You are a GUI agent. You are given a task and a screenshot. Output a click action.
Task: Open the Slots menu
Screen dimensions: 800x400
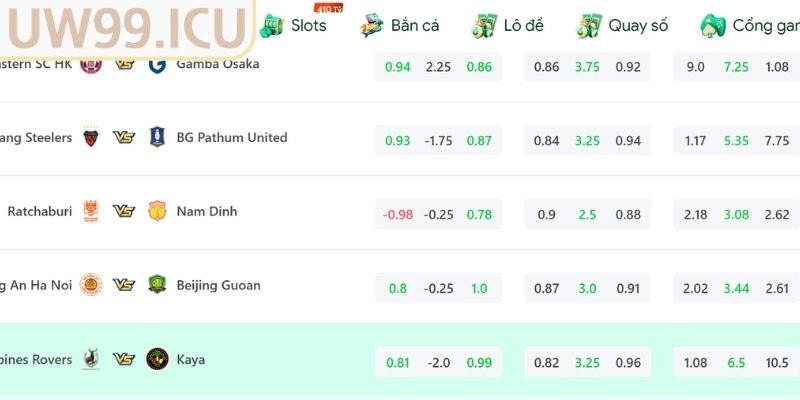click(293, 25)
